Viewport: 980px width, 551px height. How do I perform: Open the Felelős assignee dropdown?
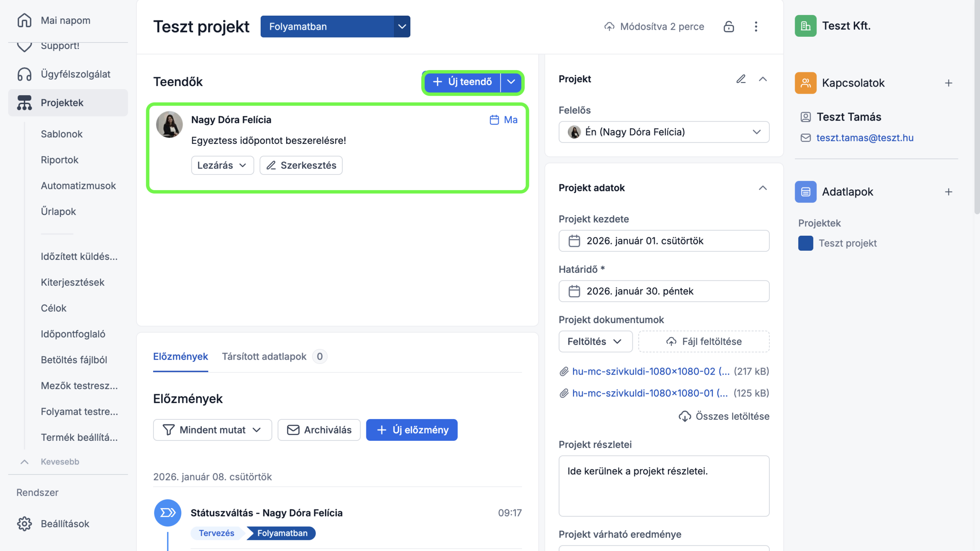[x=664, y=132]
